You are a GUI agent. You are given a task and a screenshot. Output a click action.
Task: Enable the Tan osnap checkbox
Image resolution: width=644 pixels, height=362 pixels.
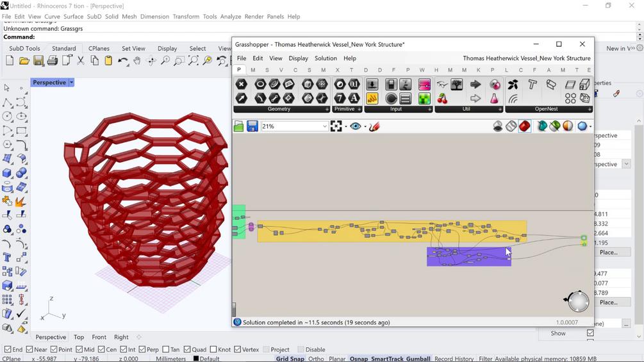pyautogui.click(x=165, y=349)
